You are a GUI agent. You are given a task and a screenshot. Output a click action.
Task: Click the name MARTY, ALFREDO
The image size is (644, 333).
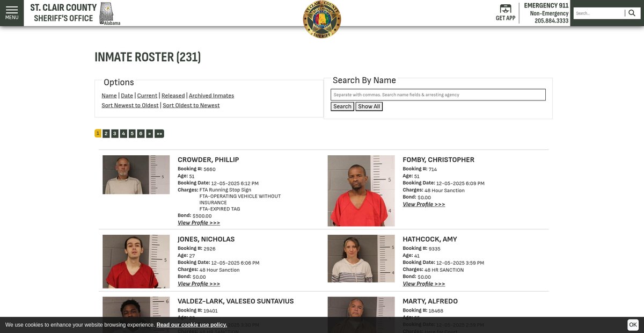click(430, 301)
